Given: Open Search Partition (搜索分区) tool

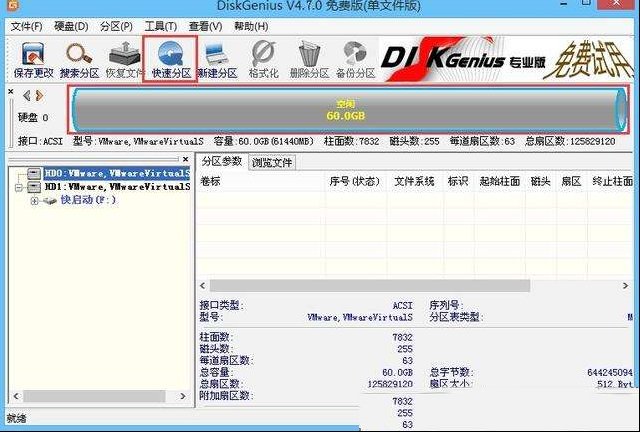Looking at the screenshot, I should [x=80, y=60].
